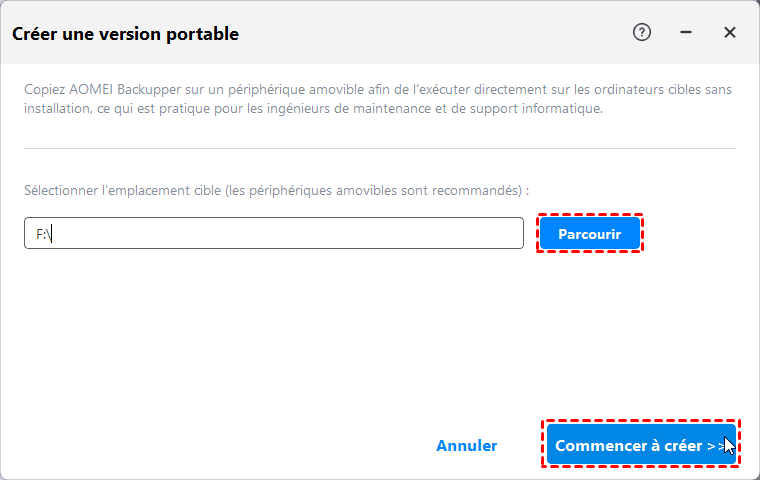This screenshot has height=480, width=760.
Task: Click the dialog title Créer une version portable
Action: coord(125,34)
